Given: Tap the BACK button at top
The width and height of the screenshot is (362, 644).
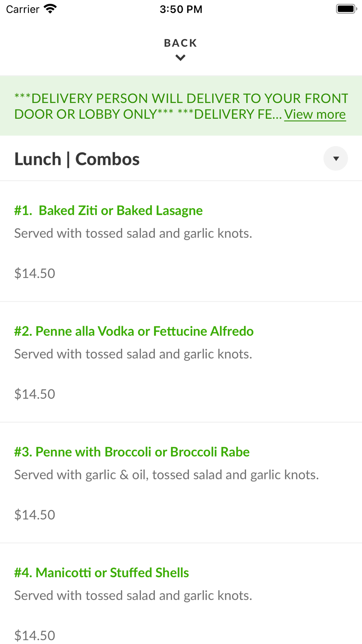Looking at the screenshot, I should tap(180, 43).
